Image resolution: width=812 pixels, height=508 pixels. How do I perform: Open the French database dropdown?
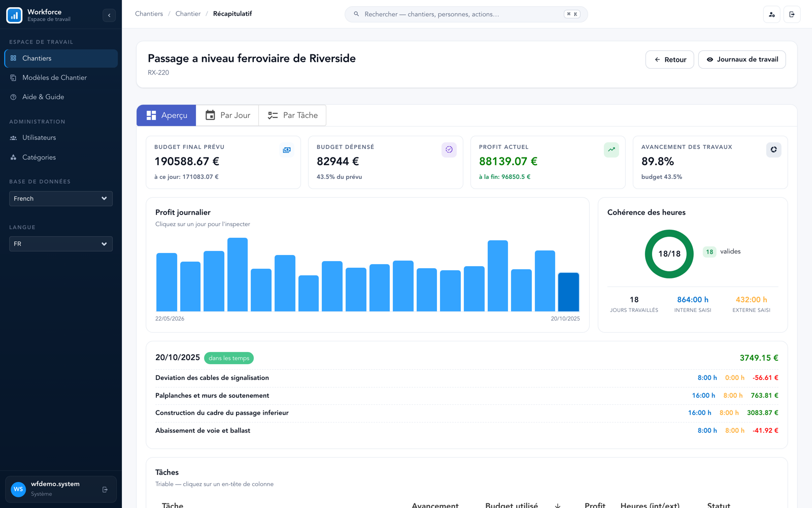(61, 199)
